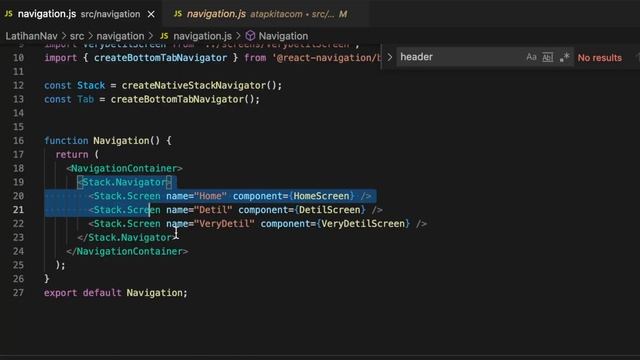
Task: Expand the replace toggle chevron in find
Action: (x=389, y=57)
